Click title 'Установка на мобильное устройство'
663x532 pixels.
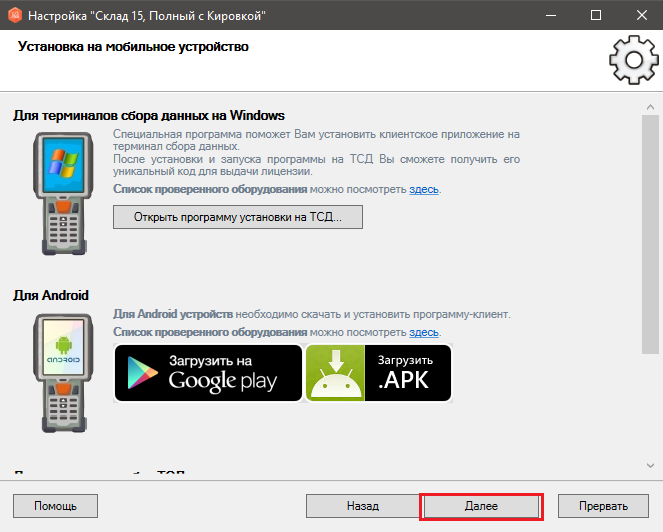[x=133, y=47]
